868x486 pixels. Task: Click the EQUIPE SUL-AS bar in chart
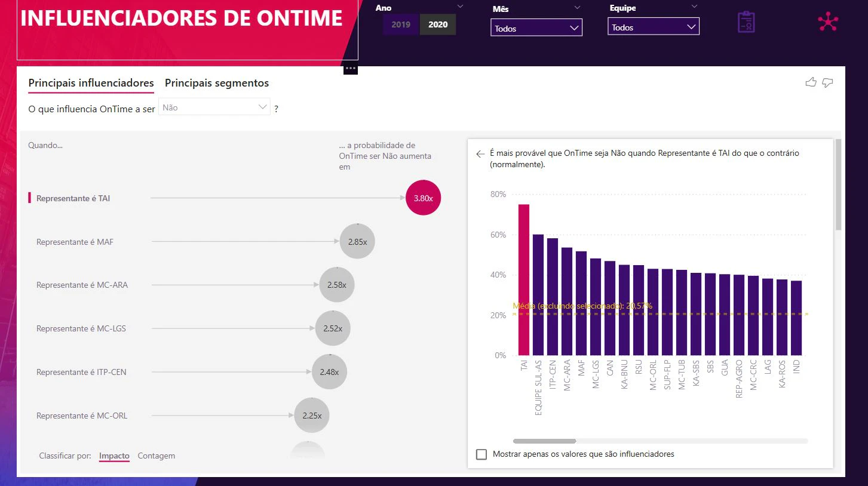pyautogui.click(x=538, y=295)
